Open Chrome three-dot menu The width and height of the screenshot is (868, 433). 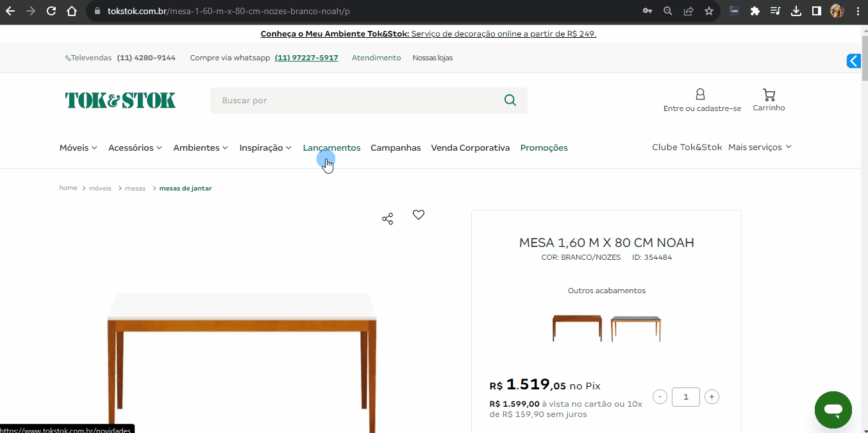858,11
